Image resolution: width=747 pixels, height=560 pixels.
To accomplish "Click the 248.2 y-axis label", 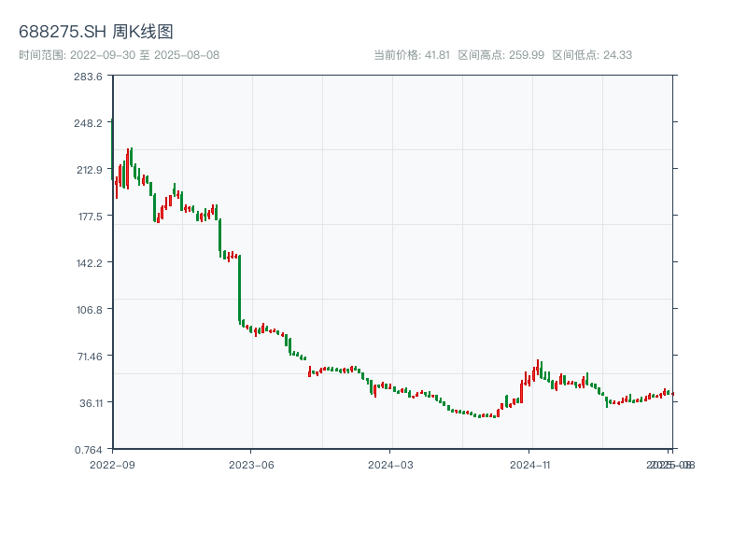I will point(89,123).
